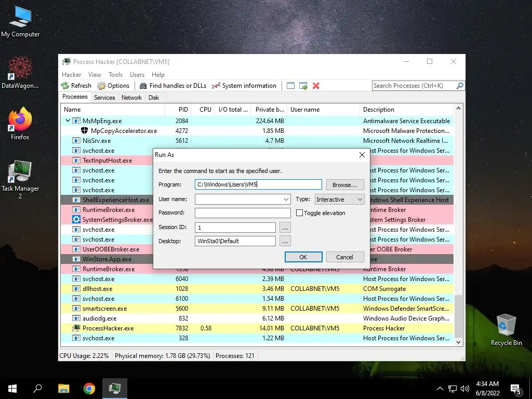Close the Run As dialog
The width and height of the screenshot is (532, 399).
point(362,155)
